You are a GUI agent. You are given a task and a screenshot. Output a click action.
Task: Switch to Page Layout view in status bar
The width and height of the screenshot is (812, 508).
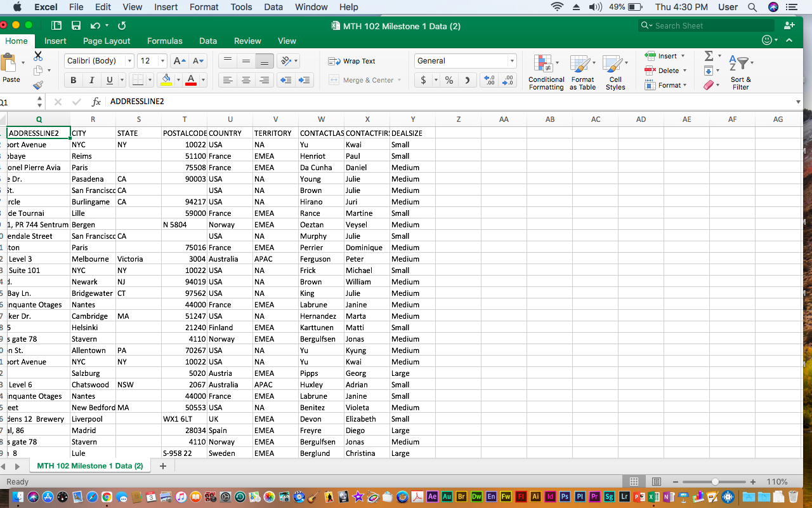coord(657,482)
